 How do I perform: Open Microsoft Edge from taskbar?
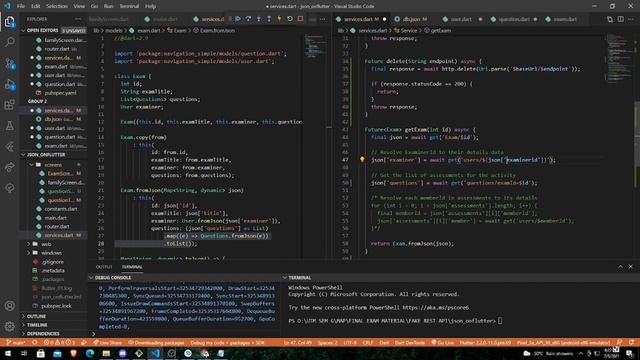point(90,353)
